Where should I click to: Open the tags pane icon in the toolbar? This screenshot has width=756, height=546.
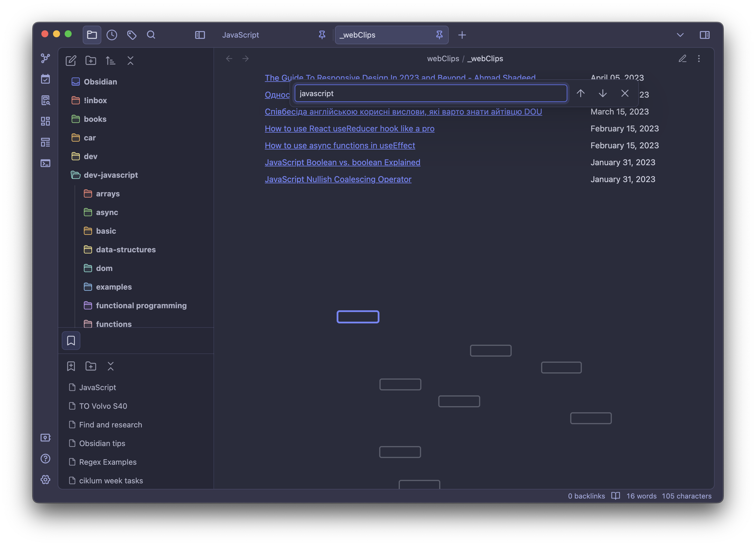tap(132, 35)
